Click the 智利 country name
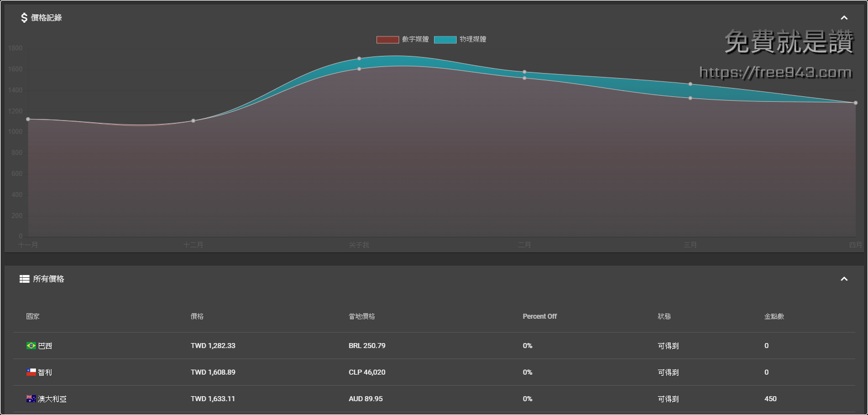The width and height of the screenshot is (868, 415). tap(45, 372)
